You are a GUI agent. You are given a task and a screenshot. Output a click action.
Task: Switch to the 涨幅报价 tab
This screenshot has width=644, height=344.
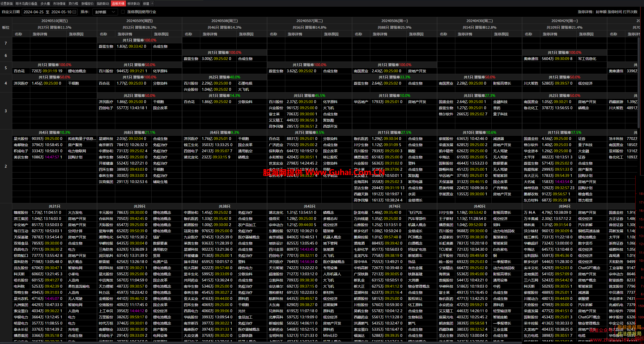click(x=87, y=4)
